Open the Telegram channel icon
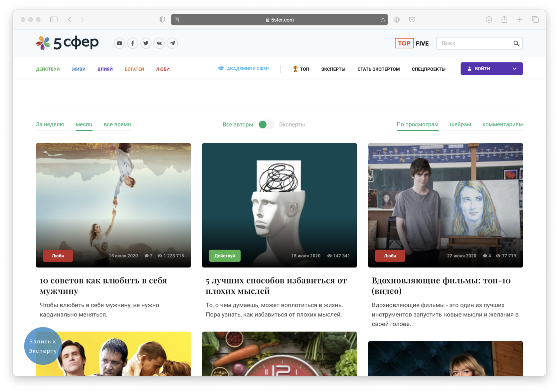559x392 pixels. (172, 43)
